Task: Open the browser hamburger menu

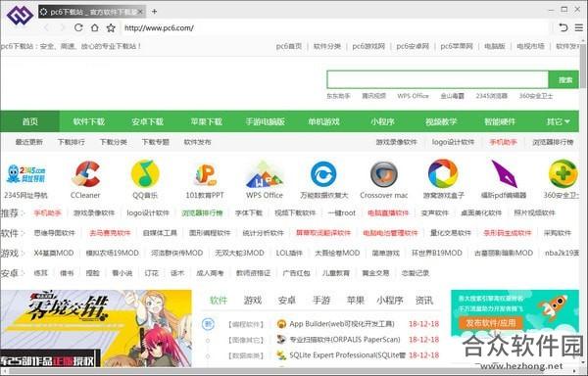Action: coord(579,27)
